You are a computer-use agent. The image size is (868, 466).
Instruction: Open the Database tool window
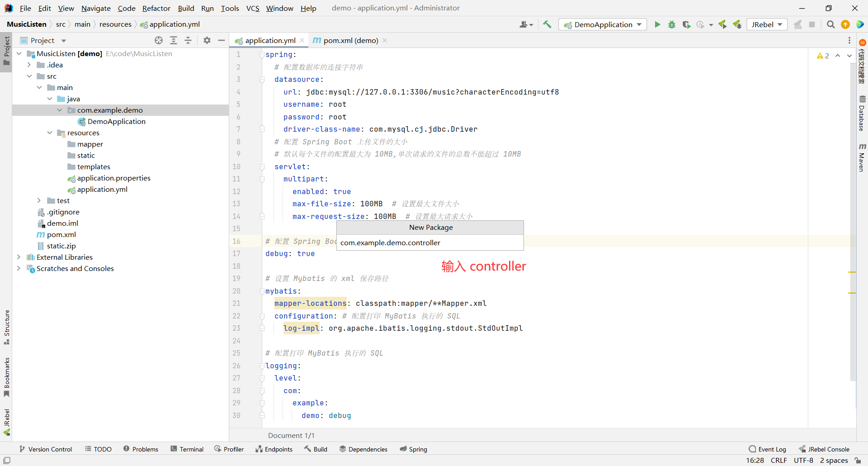click(862, 113)
